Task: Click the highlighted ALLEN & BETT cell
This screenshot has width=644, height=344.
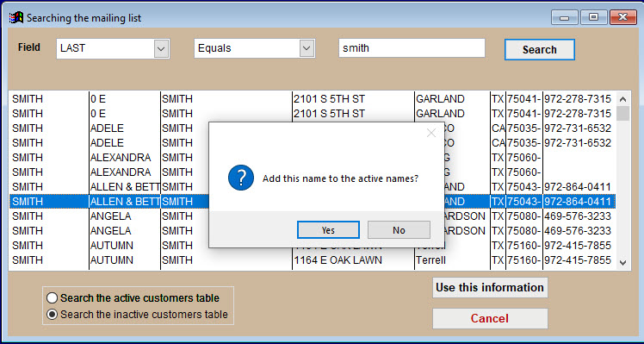Action: click(125, 202)
